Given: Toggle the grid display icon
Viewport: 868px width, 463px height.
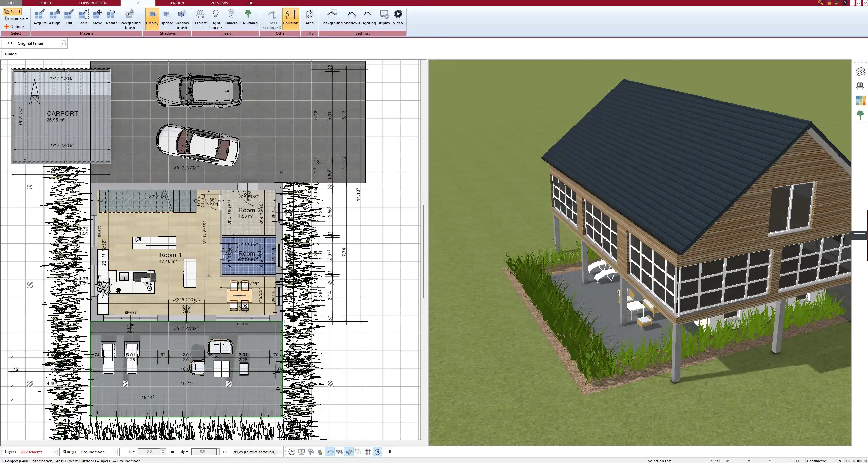Looking at the screenshot, I should pyautogui.click(x=368, y=452).
